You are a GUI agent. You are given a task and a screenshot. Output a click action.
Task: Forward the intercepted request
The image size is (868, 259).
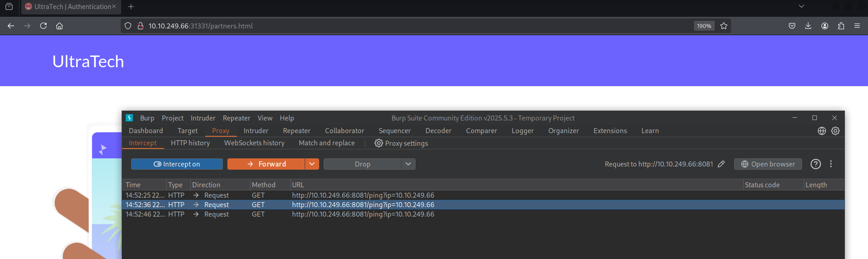pyautogui.click(x=266, y=164)
